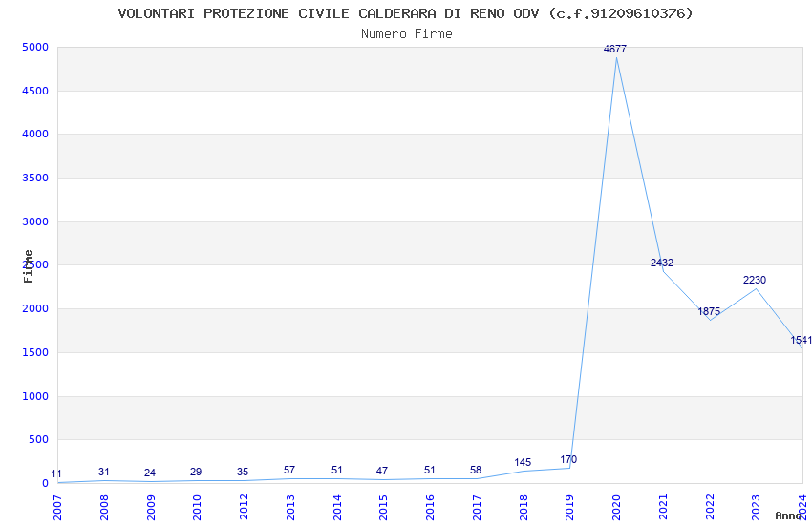Screen dimensions: 812x525
Task: Select the 1875 data point label
Action: (x=709, y=311)
